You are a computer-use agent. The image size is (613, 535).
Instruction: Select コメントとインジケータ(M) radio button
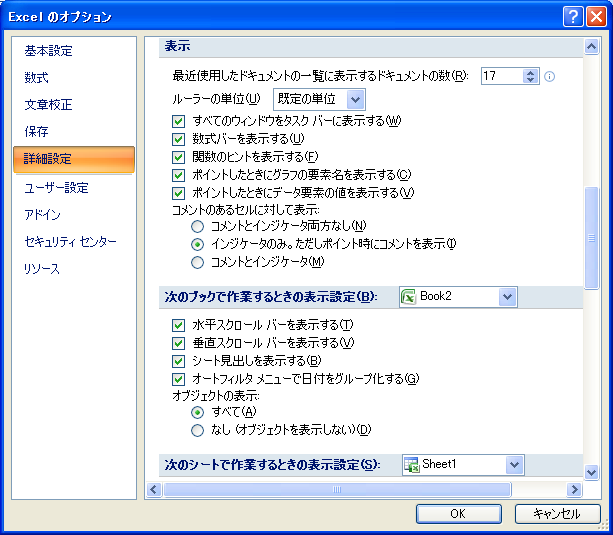pyautogui.click(x=197, y=262)
